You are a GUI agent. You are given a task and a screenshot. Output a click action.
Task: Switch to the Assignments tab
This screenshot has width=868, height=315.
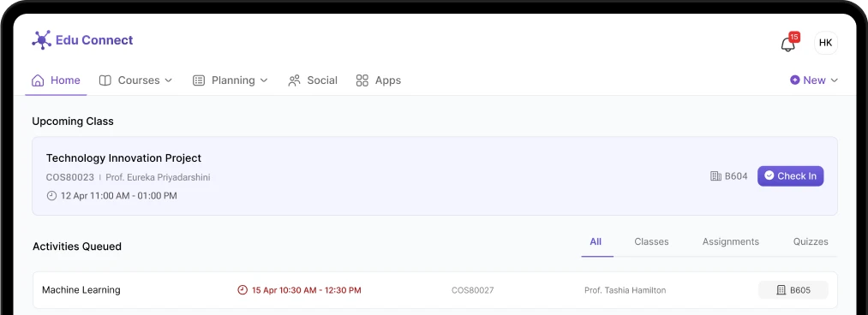click(731, 241)
